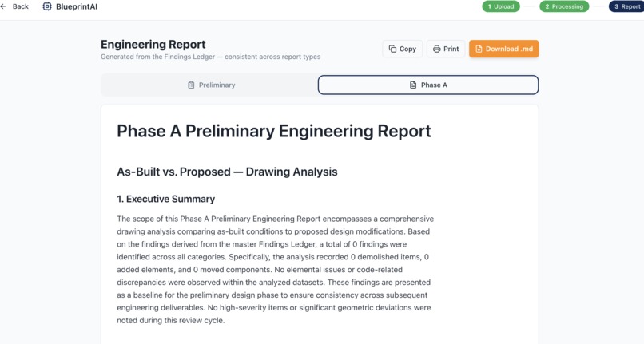Viewport: 644px width, 344px height.
Task: Select the Phase A report tab
Action: [428, 85]
